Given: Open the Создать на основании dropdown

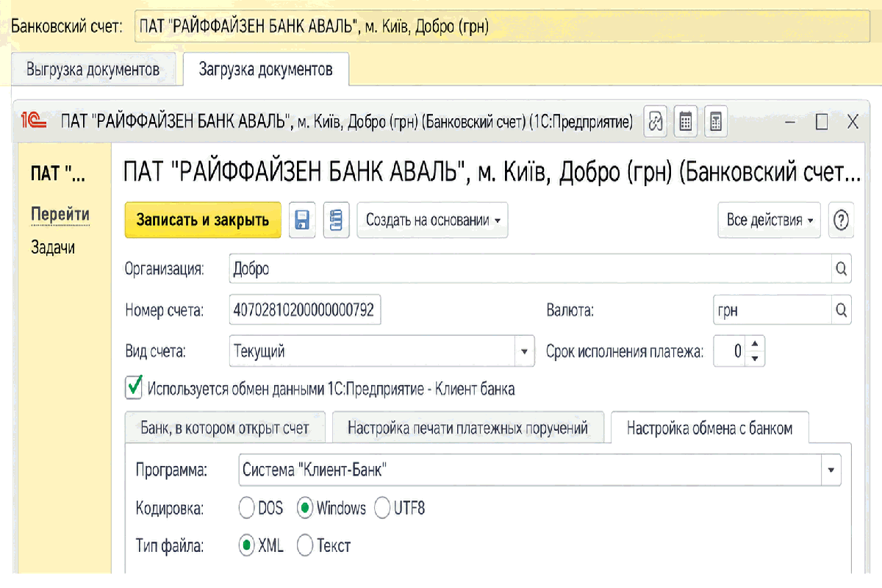Looking at the screenshot, I should 433,220.
